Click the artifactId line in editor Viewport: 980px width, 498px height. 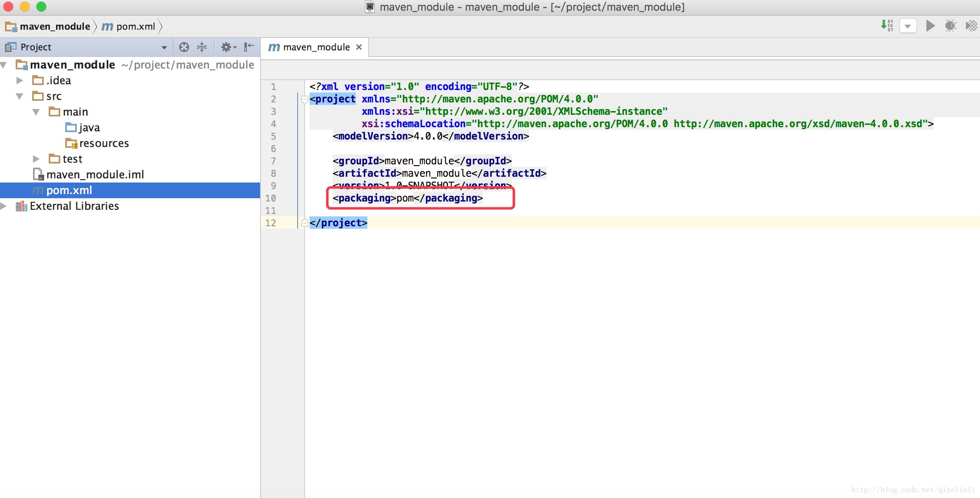tap(439, 173)
